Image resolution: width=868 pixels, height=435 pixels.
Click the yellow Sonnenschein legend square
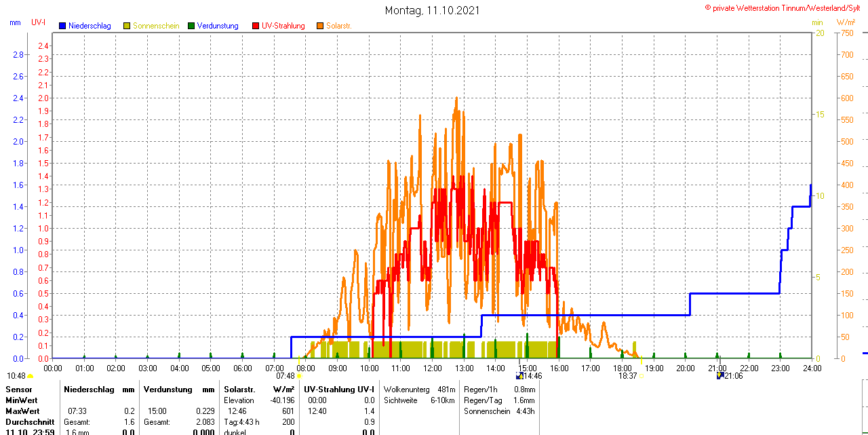tap(127, 26)
